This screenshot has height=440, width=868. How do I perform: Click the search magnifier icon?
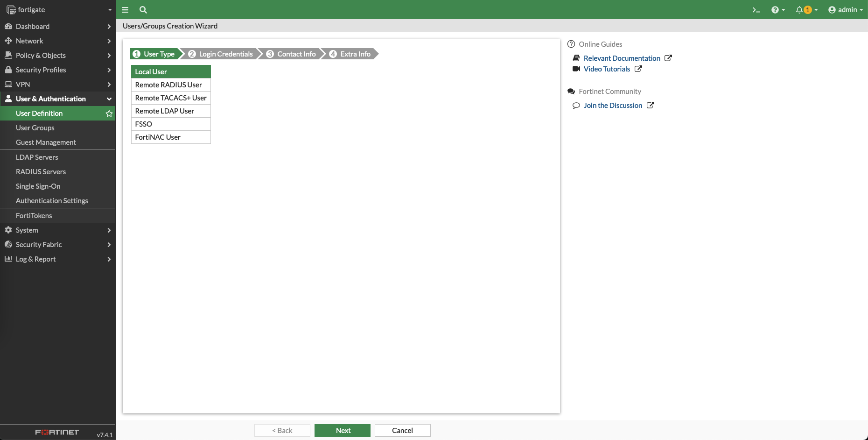143,10
